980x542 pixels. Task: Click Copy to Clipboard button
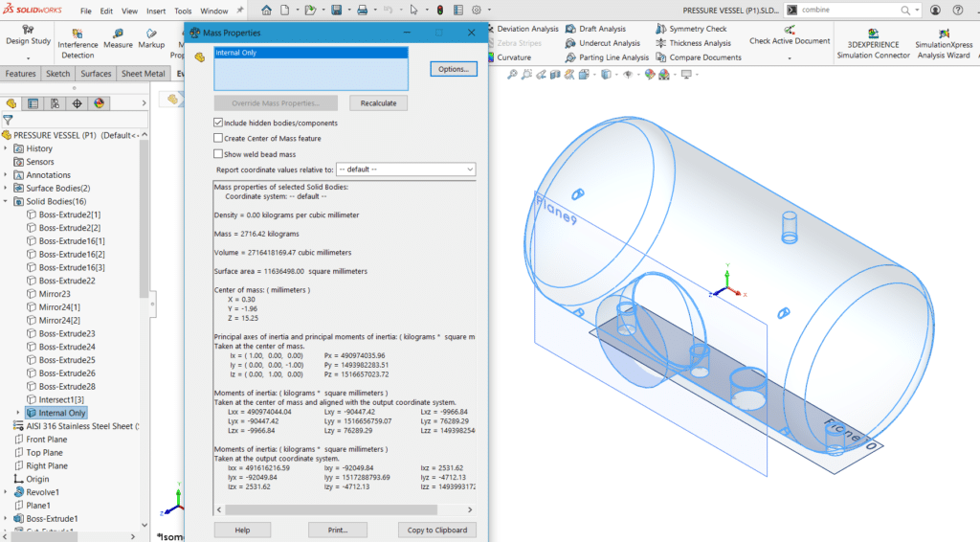coord(436,531)
